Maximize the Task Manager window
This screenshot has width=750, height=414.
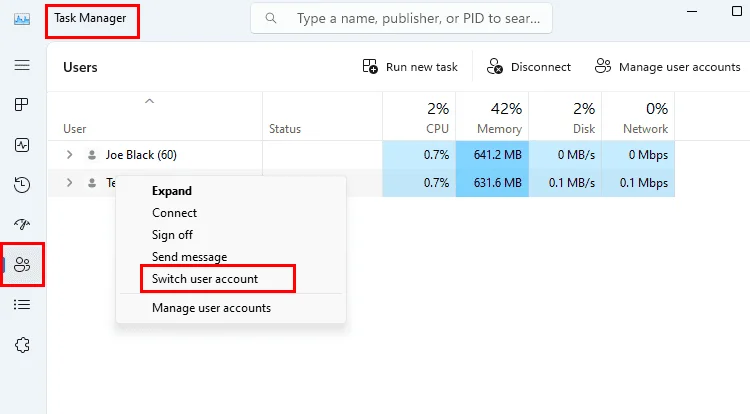[737, 11]
